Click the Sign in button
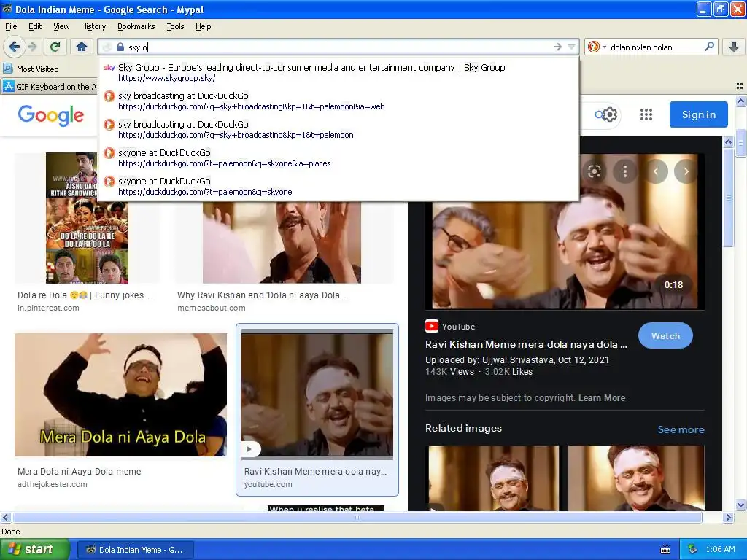 [698, 114]
